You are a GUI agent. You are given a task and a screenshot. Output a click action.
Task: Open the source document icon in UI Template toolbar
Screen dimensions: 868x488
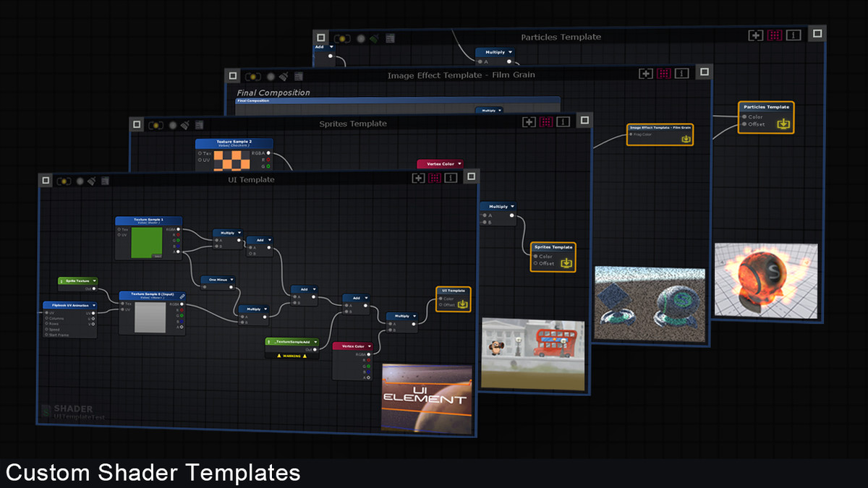[106, 181]
